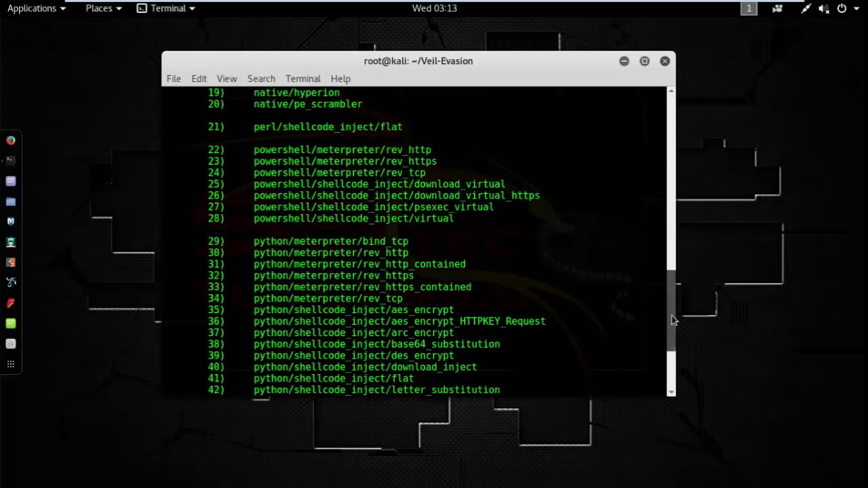Screen dimensions: 868x488
Task: Open the clock showing Wed 03:13
Action: point(434,8)
